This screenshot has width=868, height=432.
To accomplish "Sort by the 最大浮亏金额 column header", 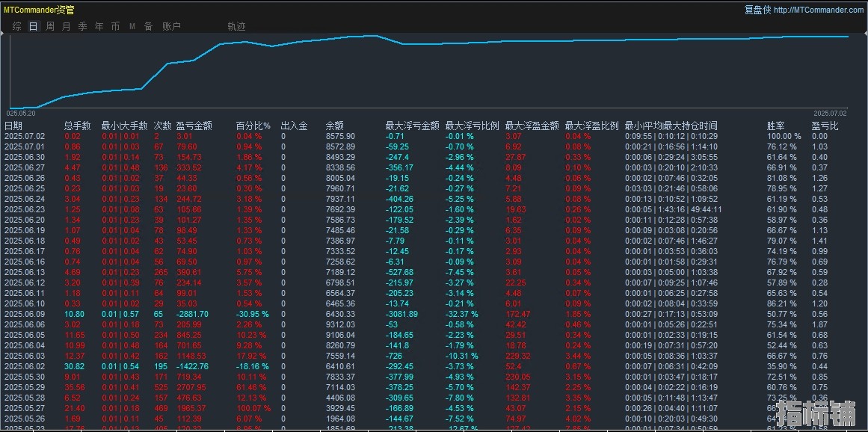I will tap(413, 126).
